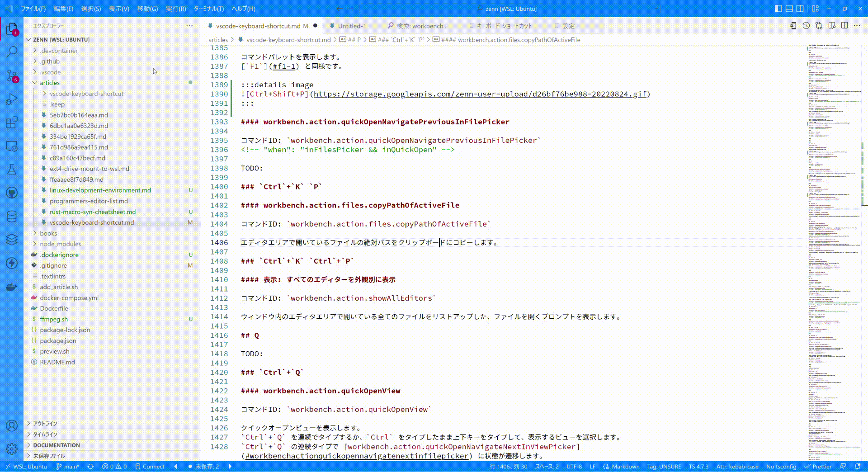This screenshot has height=472, width=868.
Task: Click the command center search box zenn [WSL: Ubuntu]
Action: [x=509, y=9]
